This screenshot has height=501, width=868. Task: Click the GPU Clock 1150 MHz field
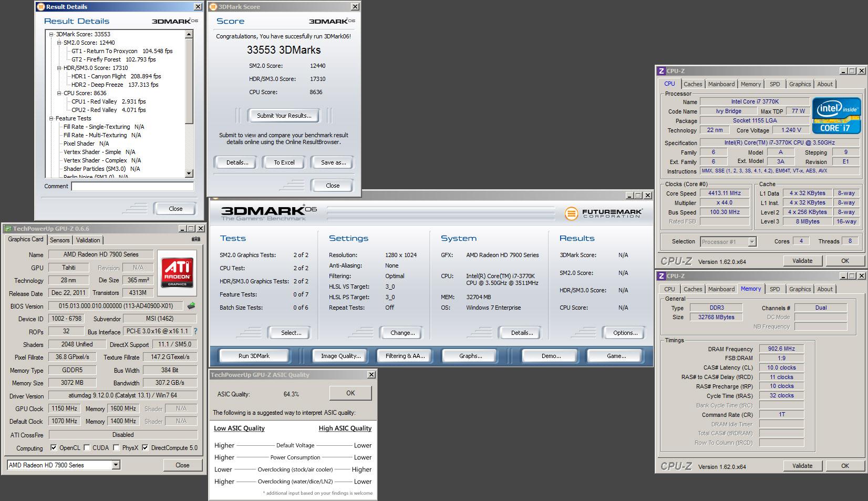point(65,408)
